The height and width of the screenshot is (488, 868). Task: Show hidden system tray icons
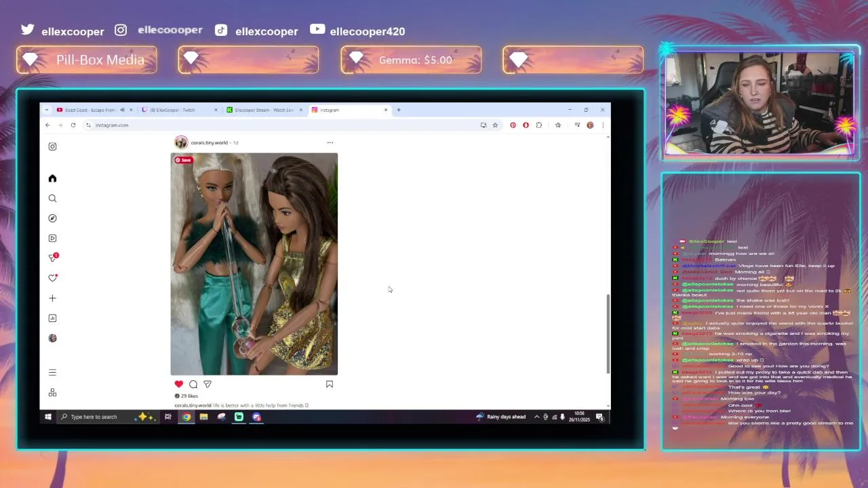[x=536, y=417]
